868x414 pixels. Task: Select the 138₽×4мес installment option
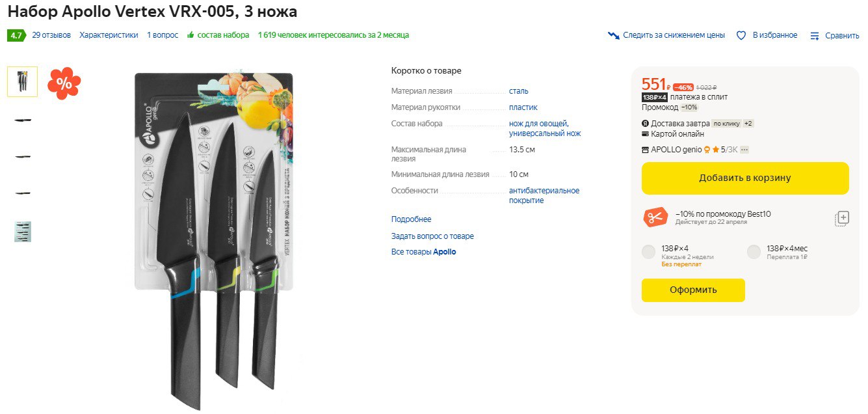pos(754,252)
